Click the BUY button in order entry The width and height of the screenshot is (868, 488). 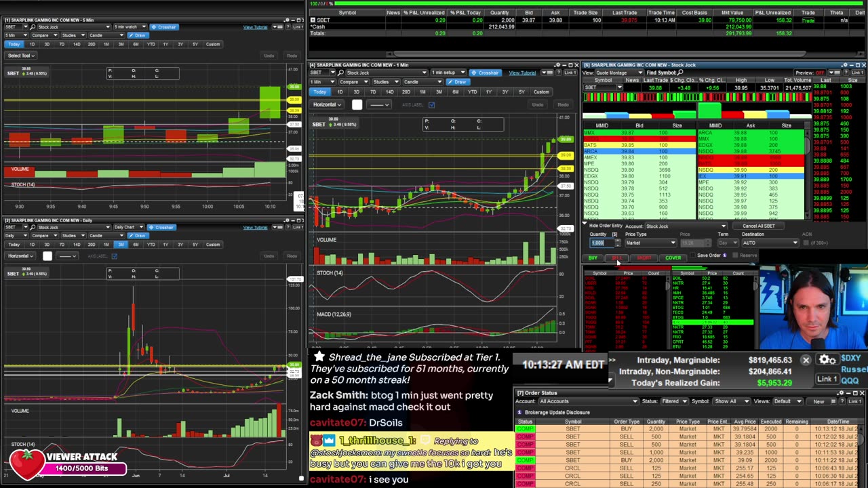pos(593,258)
